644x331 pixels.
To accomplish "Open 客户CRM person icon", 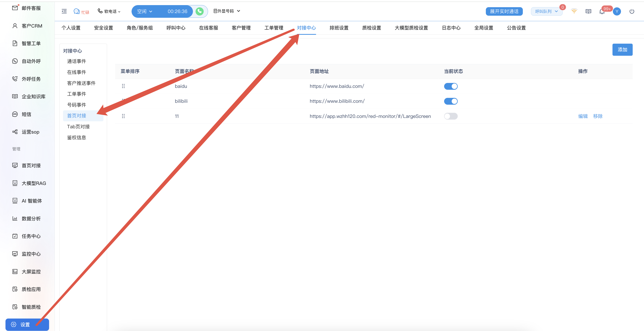I will (x=15, y=26).
